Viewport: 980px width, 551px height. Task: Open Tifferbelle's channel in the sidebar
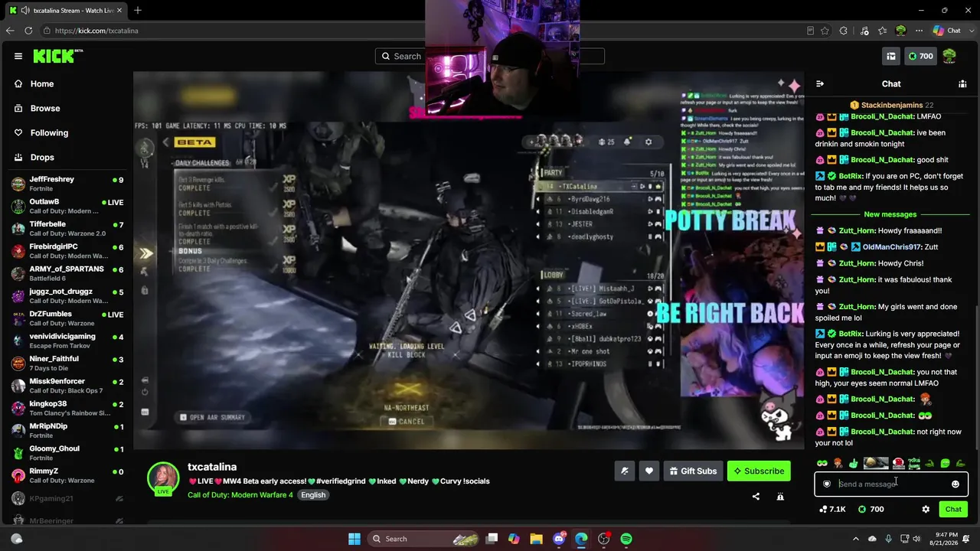point(67,228)
